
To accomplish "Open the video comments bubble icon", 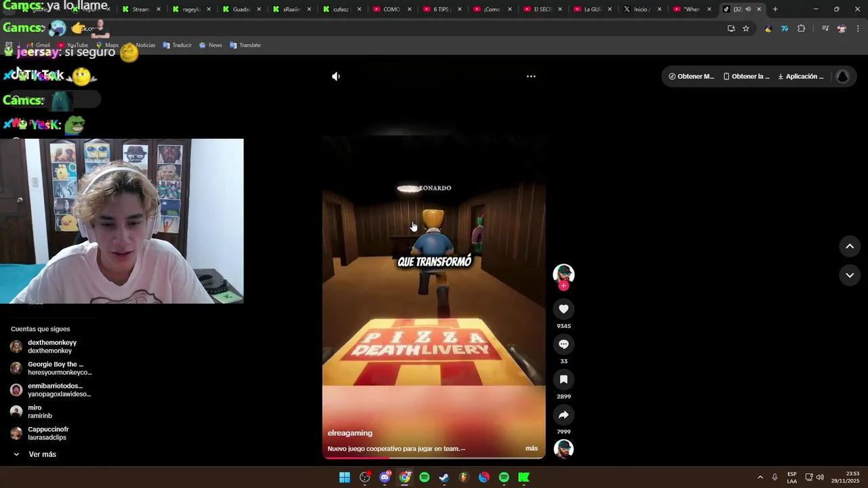I will pos(564,344).
